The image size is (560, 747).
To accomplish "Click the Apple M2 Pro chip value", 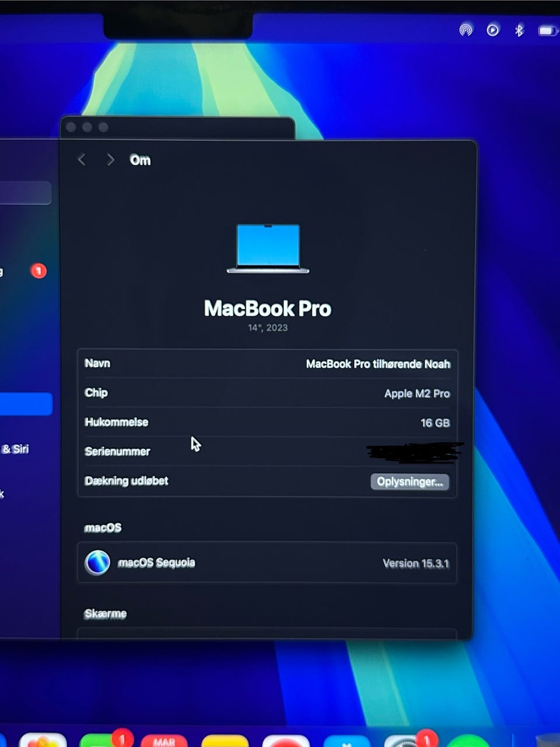I will (x=417, y=393).
